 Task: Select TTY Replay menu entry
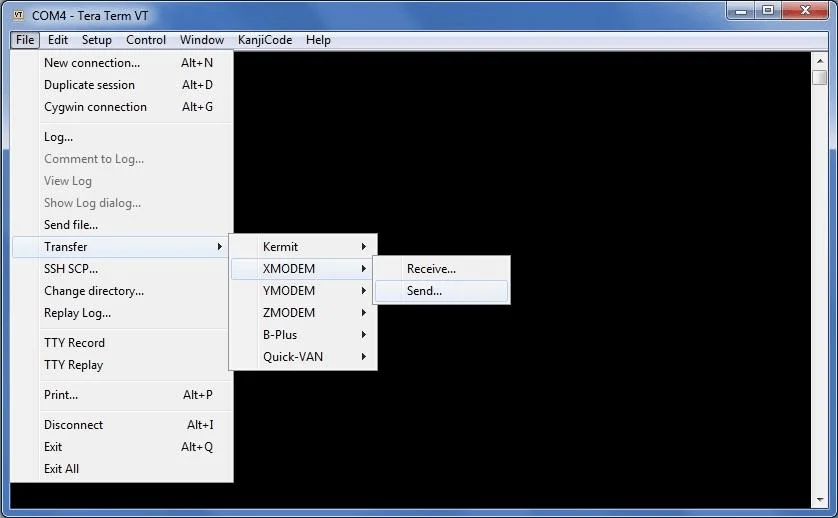(x=122, y=365)
